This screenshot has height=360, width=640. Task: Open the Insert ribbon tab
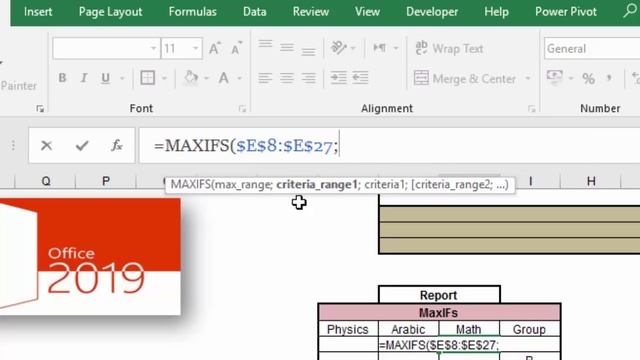coord(38,12)
